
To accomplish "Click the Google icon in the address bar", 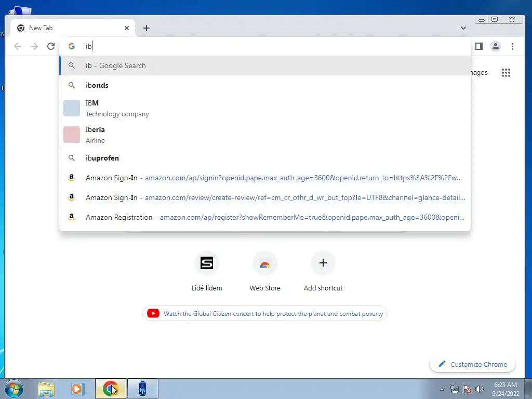I will tap(72, 46).
